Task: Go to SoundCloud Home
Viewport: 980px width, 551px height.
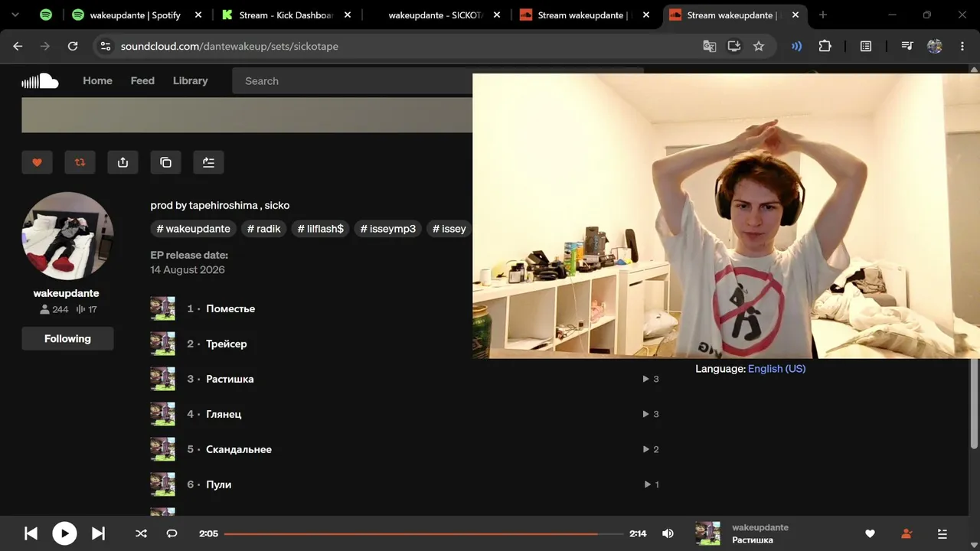Action: click(97, 80)
